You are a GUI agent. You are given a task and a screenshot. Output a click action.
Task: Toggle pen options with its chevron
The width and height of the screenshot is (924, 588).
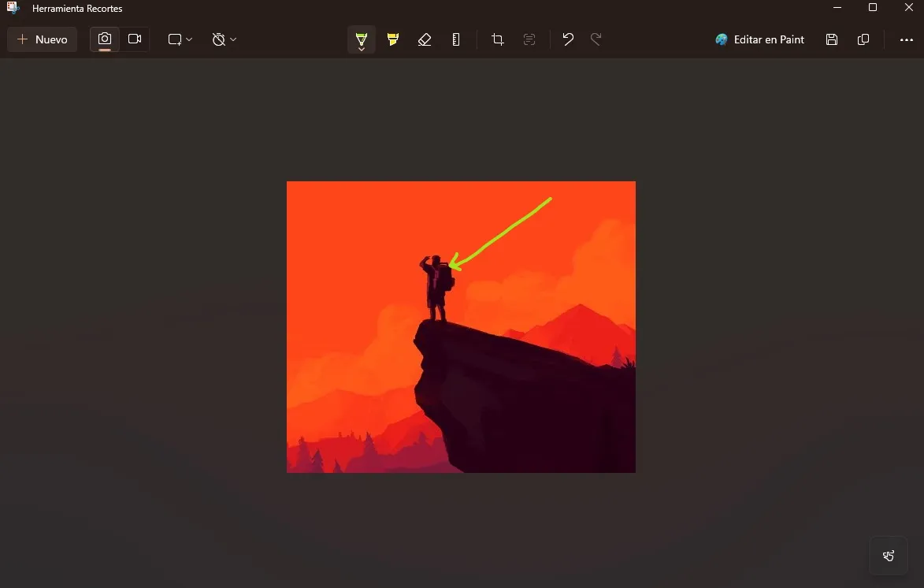(x=362, y=47)
